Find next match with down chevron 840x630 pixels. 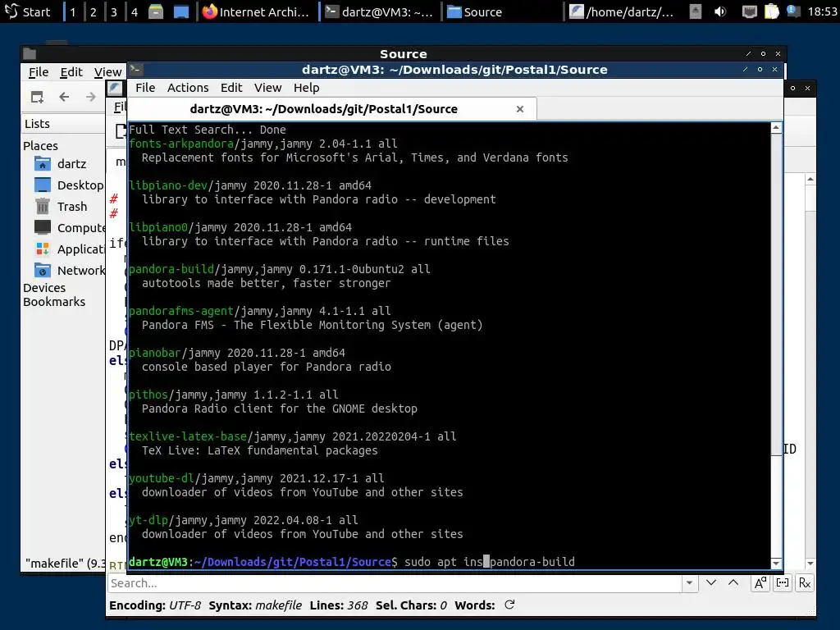tap(711, 583)
